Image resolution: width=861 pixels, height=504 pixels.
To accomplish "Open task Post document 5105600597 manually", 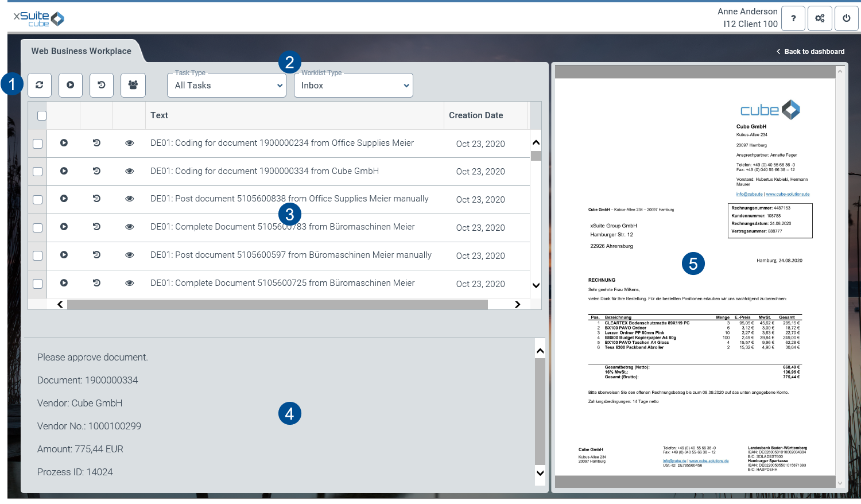I will click(x=290, y=255).
